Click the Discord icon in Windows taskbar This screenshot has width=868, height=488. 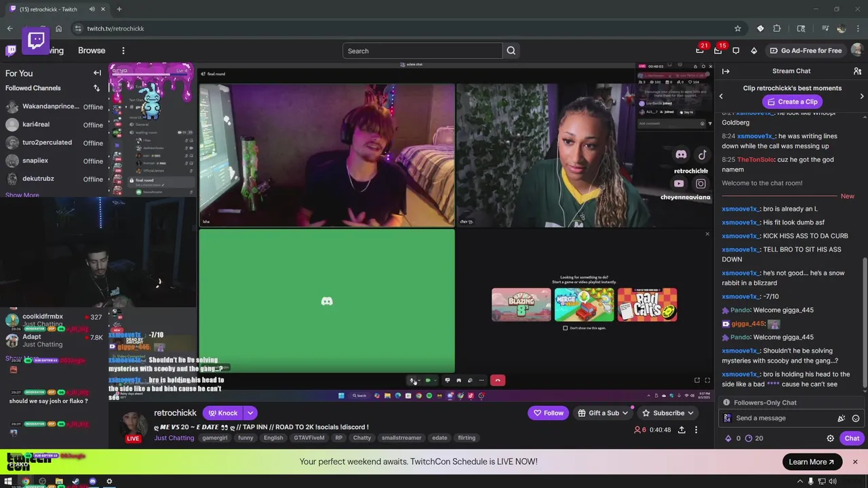[x=92, y=482]
